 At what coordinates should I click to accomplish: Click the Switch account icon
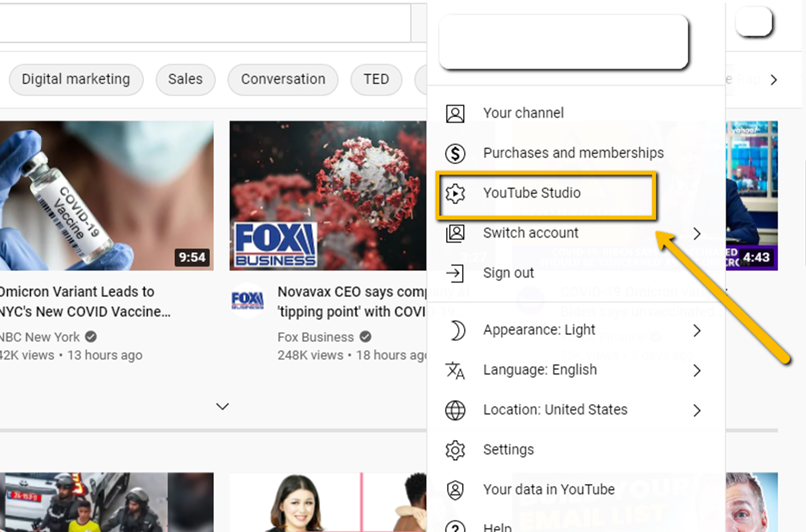click(455, 233)
